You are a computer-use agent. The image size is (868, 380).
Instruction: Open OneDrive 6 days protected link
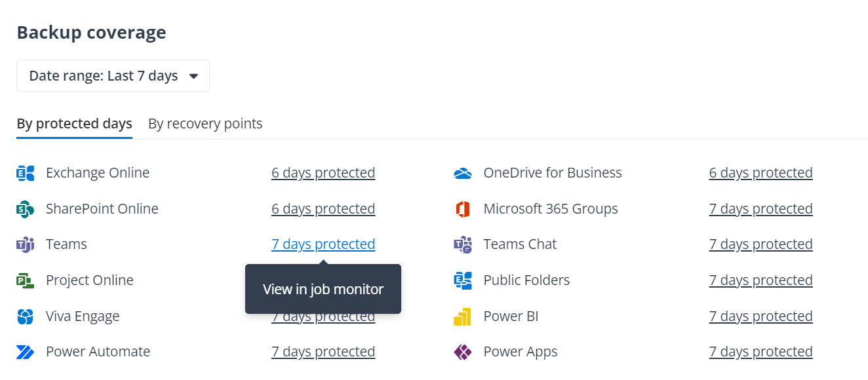click(x=760, y=173)
